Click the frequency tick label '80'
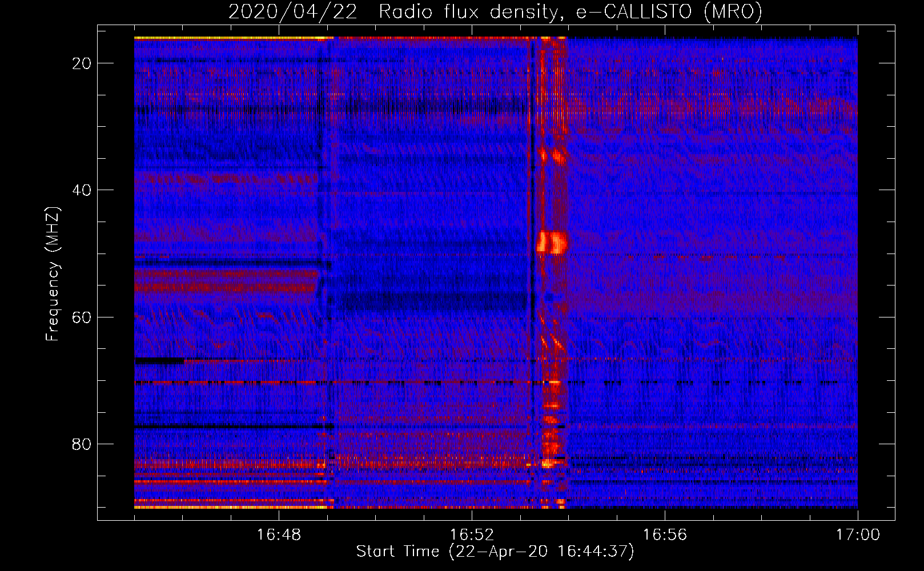This screenshot has width=924, height=571. [x=82, y=444]
